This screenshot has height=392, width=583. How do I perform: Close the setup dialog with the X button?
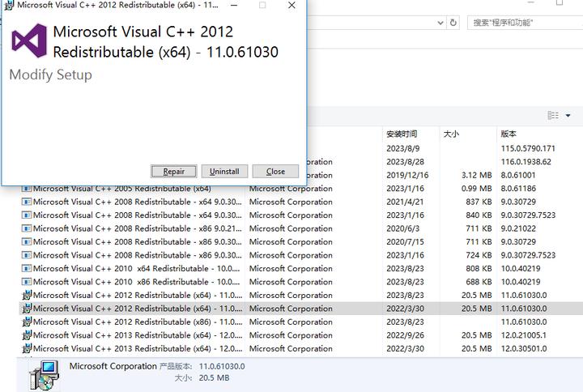click(291, 5)
